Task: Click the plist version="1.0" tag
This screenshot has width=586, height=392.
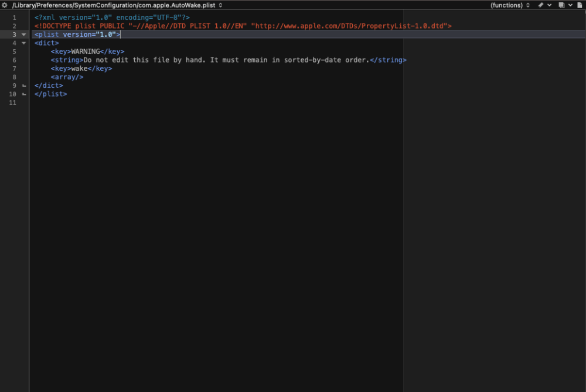Action: pyautogui.click(x=77, y=35)
